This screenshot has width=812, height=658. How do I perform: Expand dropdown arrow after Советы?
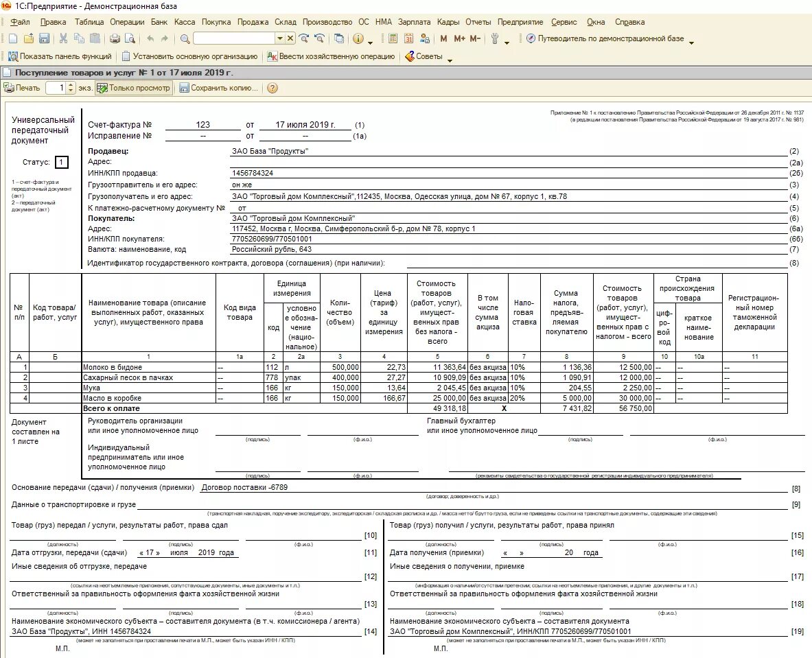click(x=450, y=60)
